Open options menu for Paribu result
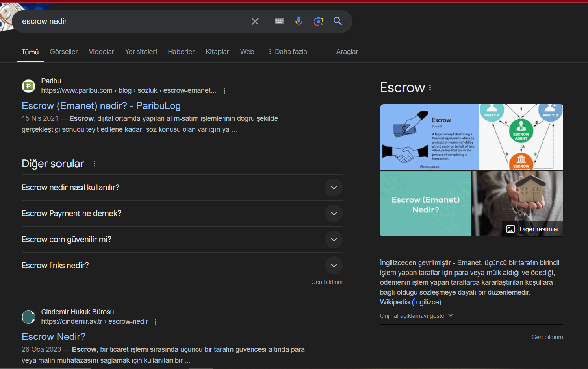Image resolution: width=588 pixels, height=369 pixels. click(x=224, y=91)
